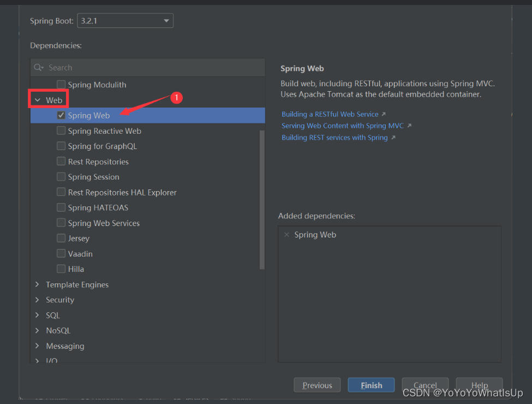Click external arrow icon beside Spring MVC link

pos(409,126)
